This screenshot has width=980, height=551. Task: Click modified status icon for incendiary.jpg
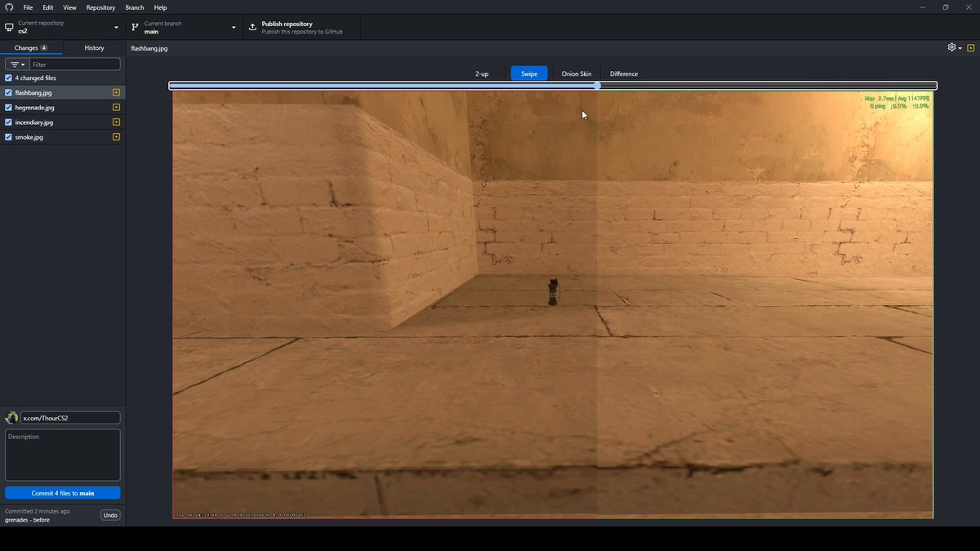click(x=116, y=122)
